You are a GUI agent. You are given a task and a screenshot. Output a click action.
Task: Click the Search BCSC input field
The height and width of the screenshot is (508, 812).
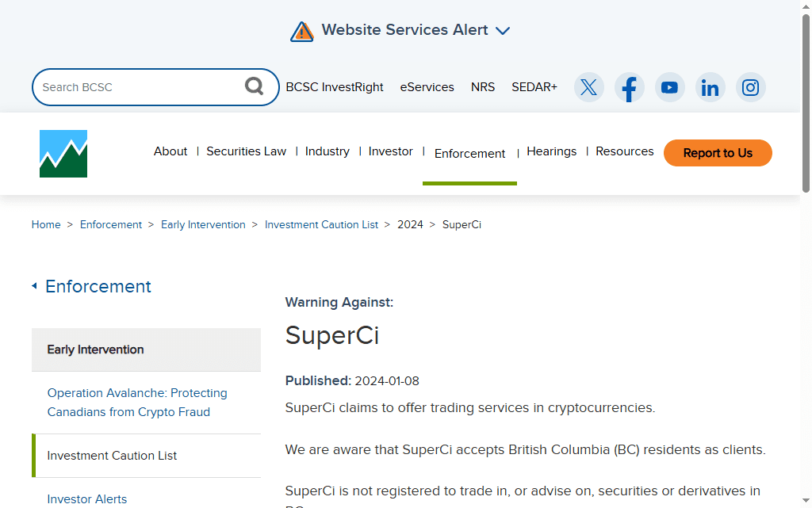pos(139,87)
